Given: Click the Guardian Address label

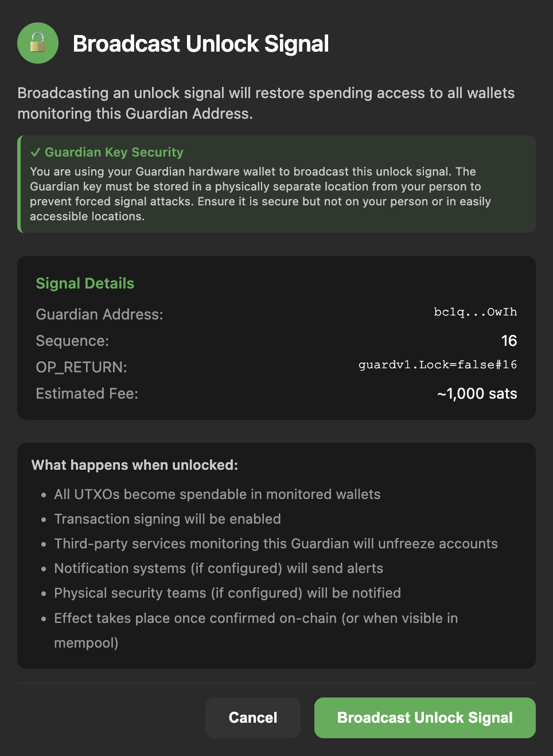Looking at the screenshot, I should (x=99, y=314).
